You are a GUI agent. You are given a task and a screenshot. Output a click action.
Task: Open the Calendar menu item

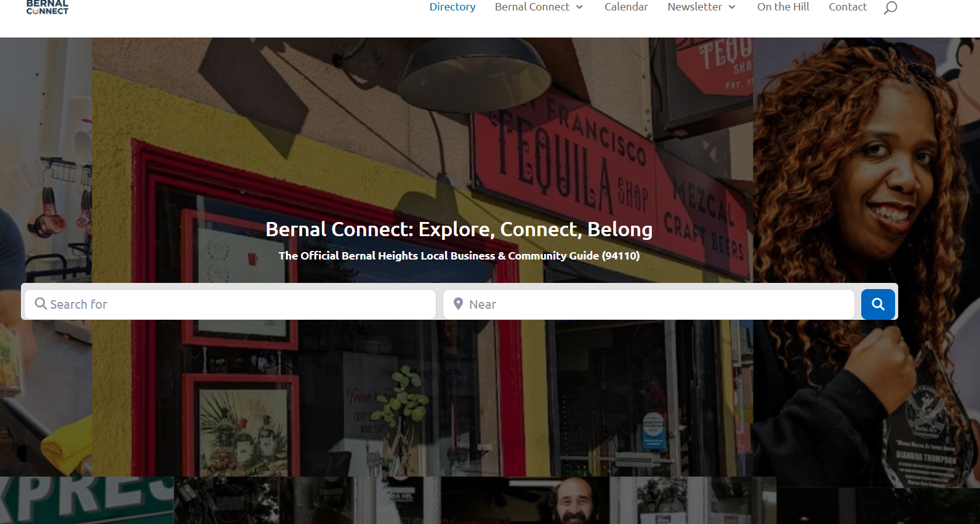pyautogui.click(x=626, y=7)
